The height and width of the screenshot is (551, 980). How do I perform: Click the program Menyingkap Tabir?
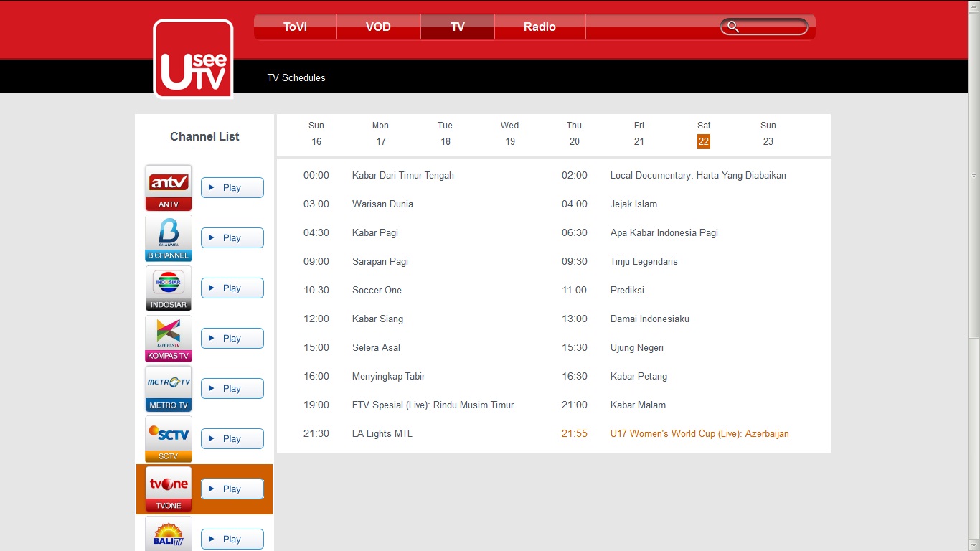click(389, 376)
